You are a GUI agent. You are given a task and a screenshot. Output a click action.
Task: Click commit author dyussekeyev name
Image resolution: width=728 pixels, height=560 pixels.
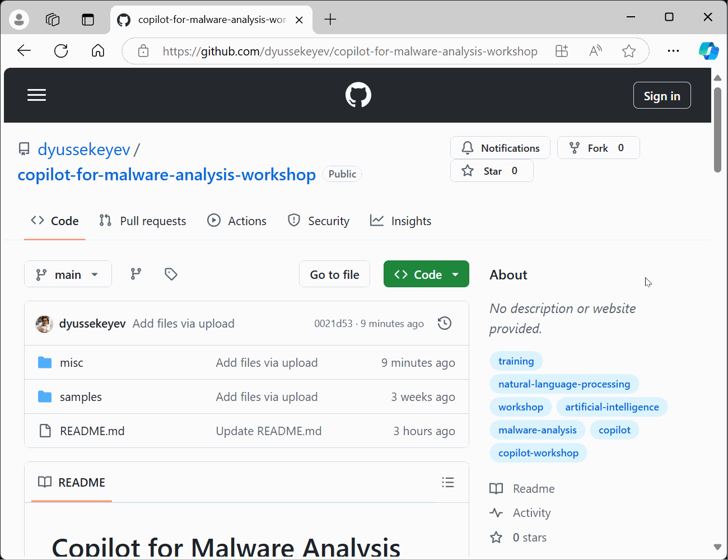[92, 324]
